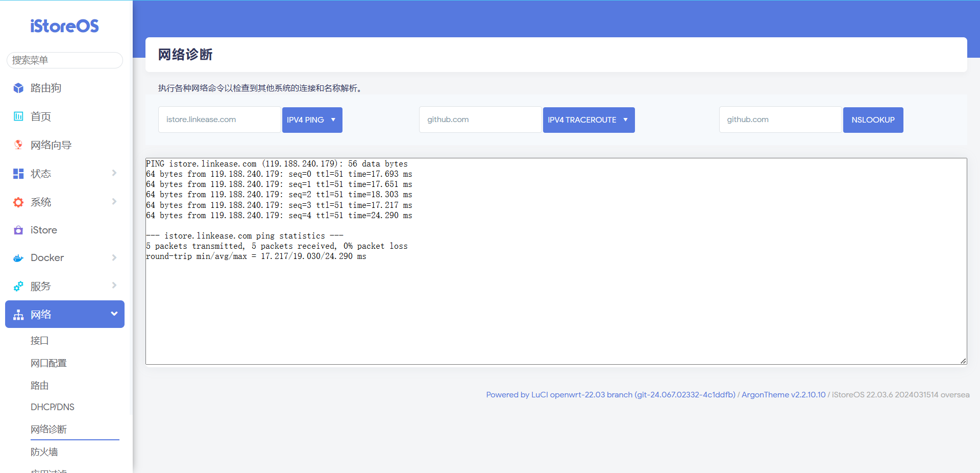980x473 pixels.
Task: Click the 状态 dashboard icon
Action: pyautogui.click(x=18, y=174)
